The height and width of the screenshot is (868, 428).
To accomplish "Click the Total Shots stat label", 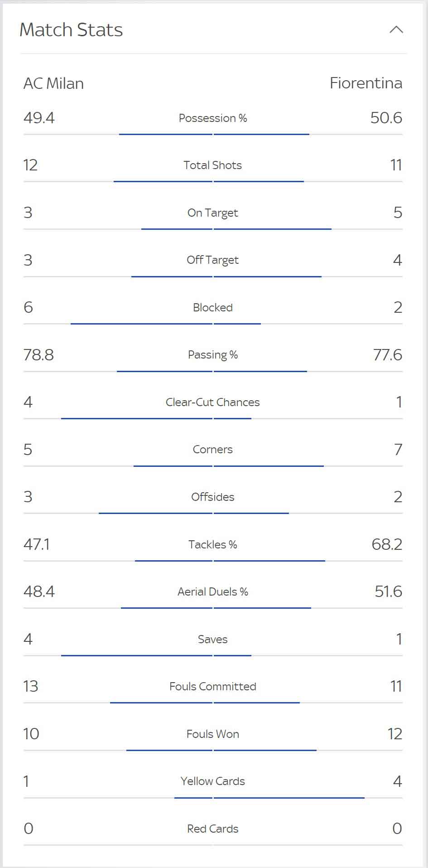I will pyautogui.click(x=213, y=165).
